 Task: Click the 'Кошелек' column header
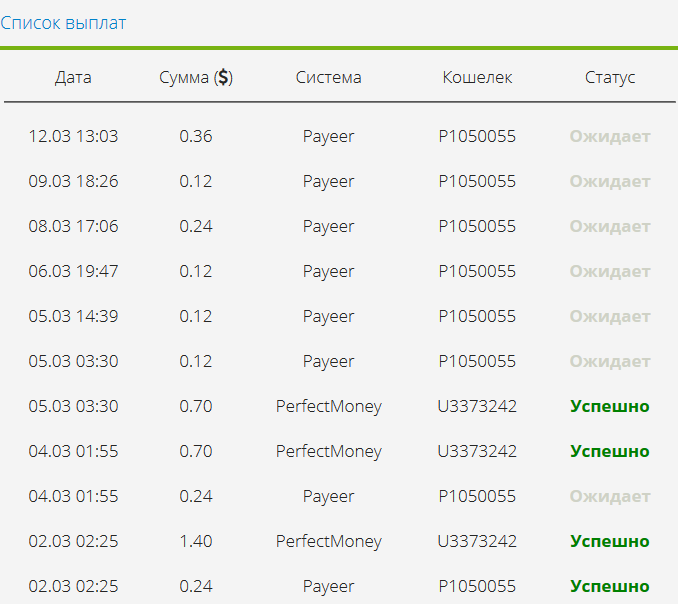pyautogui.click(x=477, y=77)
